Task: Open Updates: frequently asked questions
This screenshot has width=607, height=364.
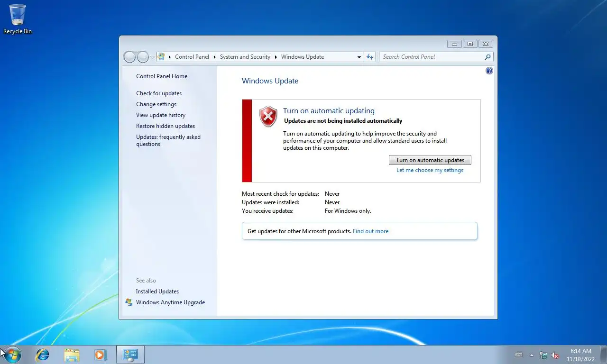Action: pyautogui.click(x=168, y=140)
